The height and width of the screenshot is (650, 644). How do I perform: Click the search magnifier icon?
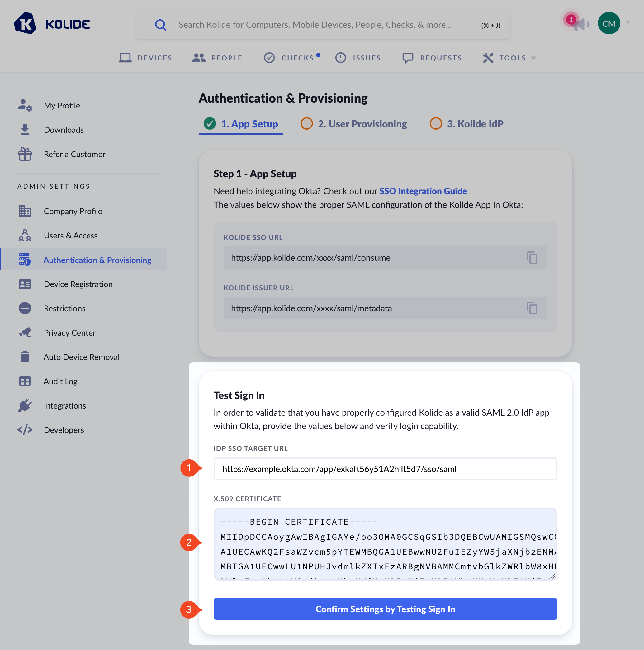click(160, 25)
